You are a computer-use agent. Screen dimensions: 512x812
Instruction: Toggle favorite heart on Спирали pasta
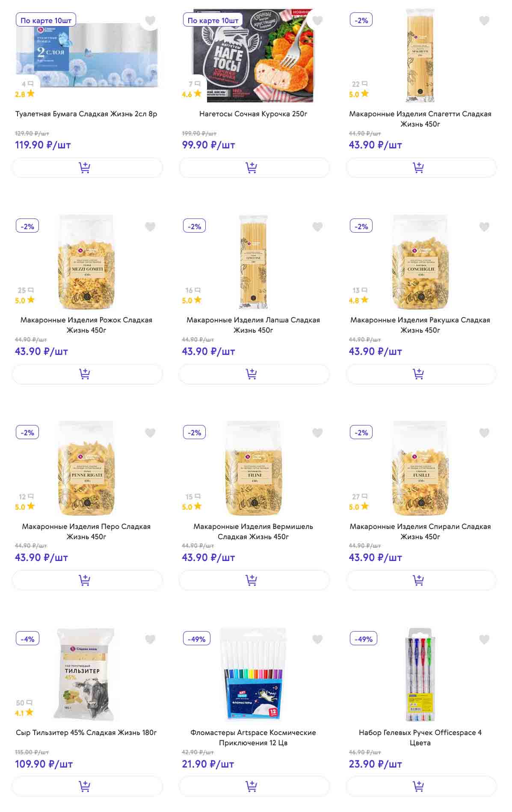coord(484,433)
